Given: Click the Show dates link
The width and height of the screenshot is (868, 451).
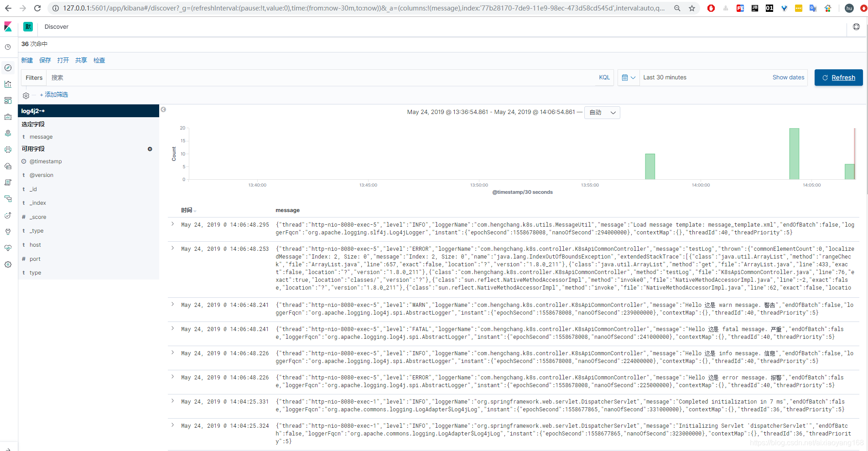Looking at the screenshot, I should (788, 78).
